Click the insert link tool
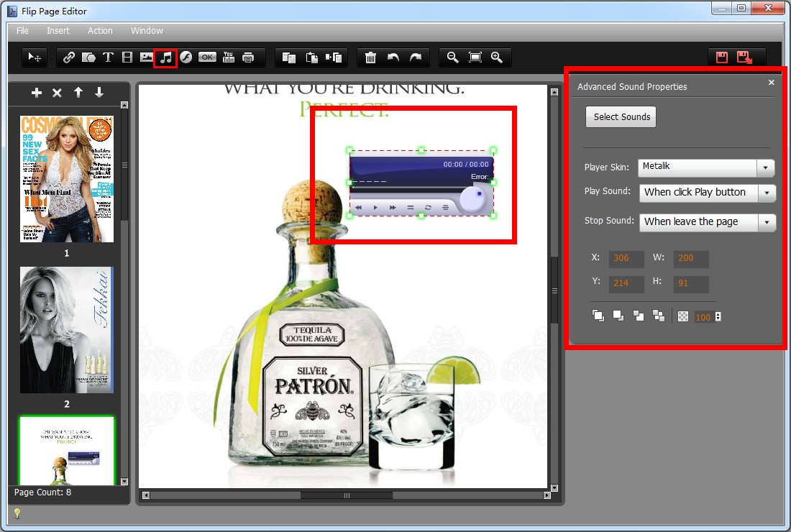The width and height of the screenshot is (791, 532). point(68,58)
